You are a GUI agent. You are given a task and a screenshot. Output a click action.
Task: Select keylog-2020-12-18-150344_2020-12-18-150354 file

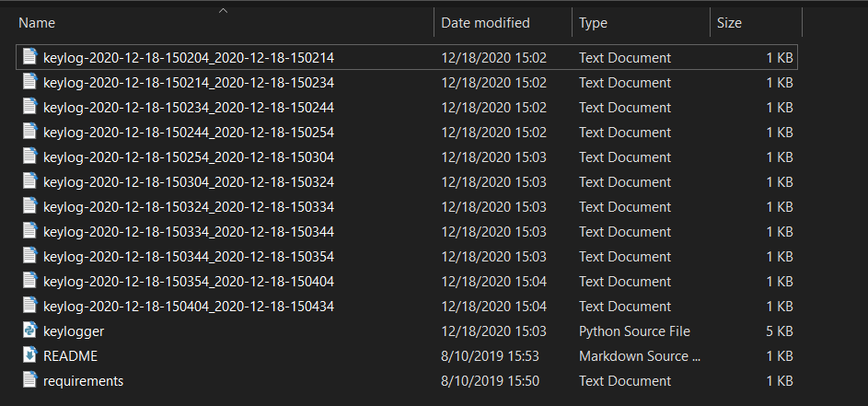coord(188,256)
